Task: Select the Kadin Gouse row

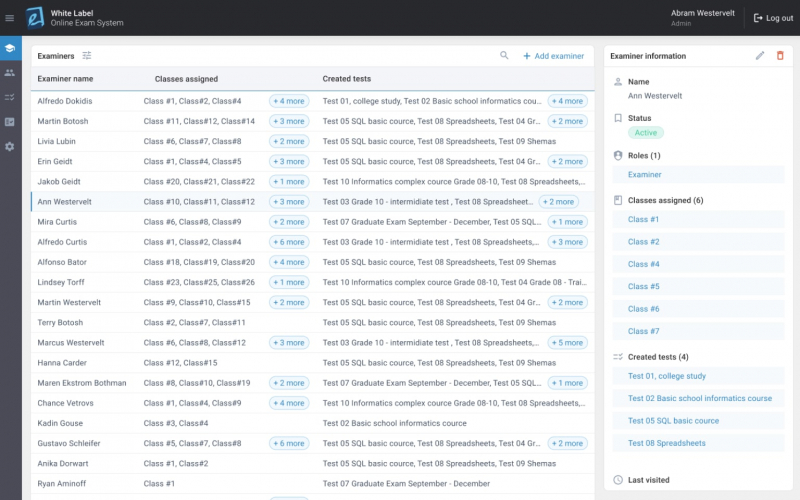Action: pos(312,423)
